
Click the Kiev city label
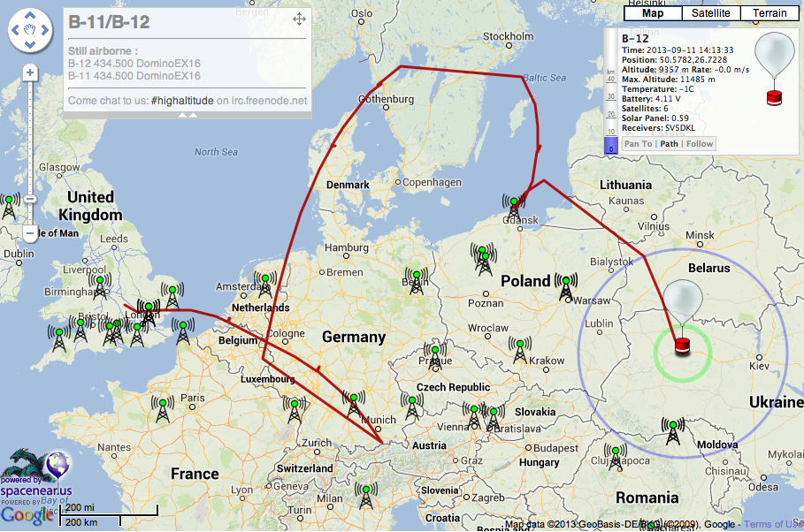(x=760, y=366)
